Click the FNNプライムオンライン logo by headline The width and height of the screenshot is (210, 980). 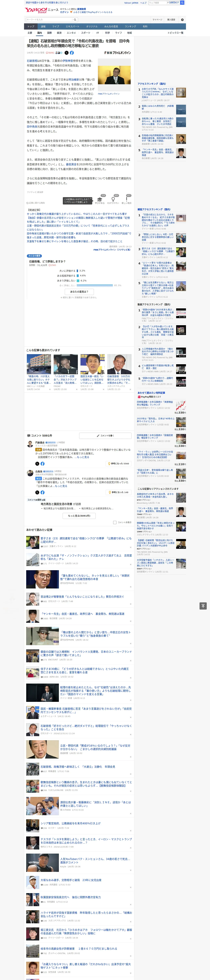coord(117,53)
